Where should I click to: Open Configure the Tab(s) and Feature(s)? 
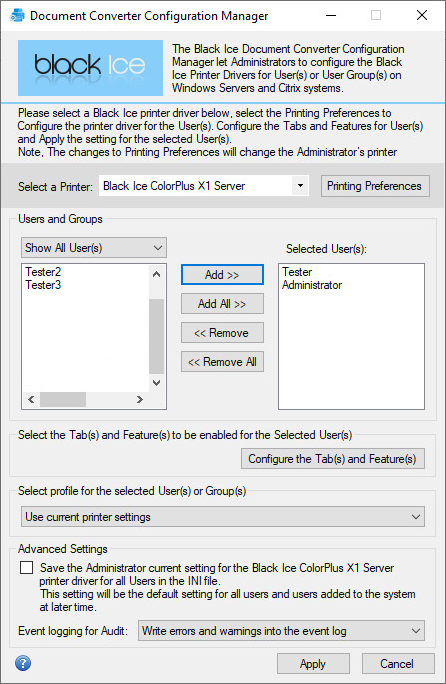pyautogui.click(x=333, y=459)
